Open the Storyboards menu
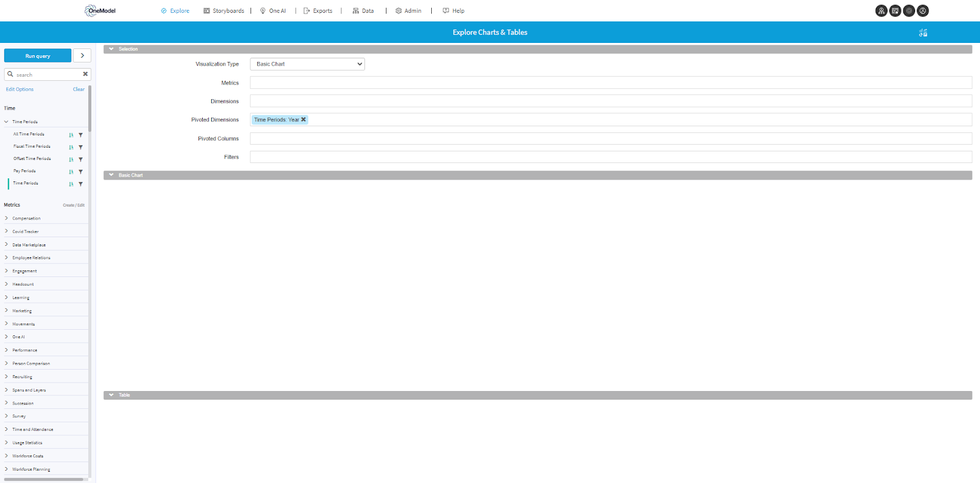980x483 pixels. click(x=224, y=10)
